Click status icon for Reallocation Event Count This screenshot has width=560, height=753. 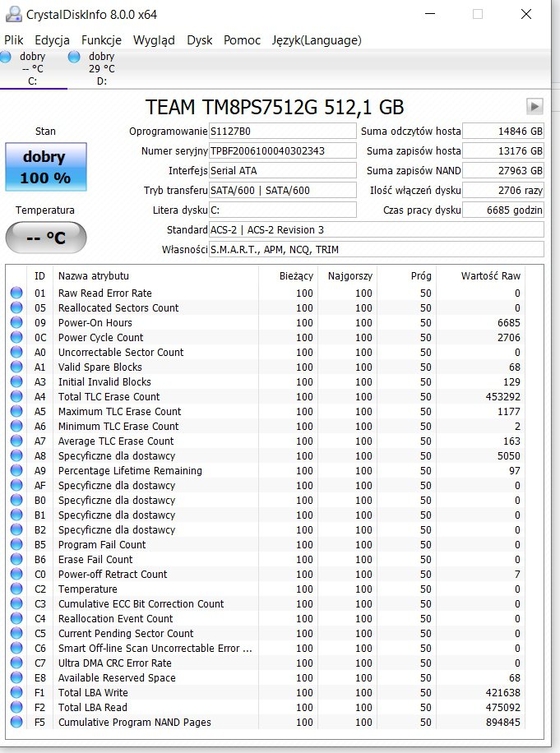click(x=16, y=618)
